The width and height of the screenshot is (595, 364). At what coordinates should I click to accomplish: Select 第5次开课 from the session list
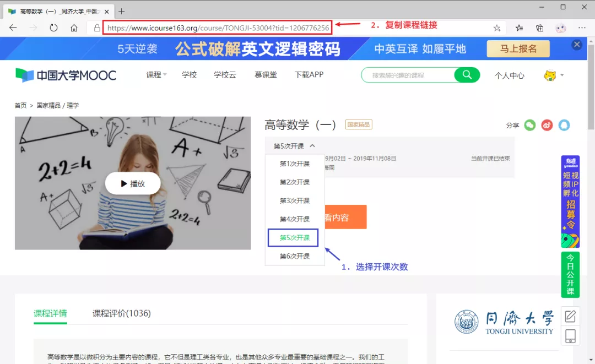click(x=294, y=237)
